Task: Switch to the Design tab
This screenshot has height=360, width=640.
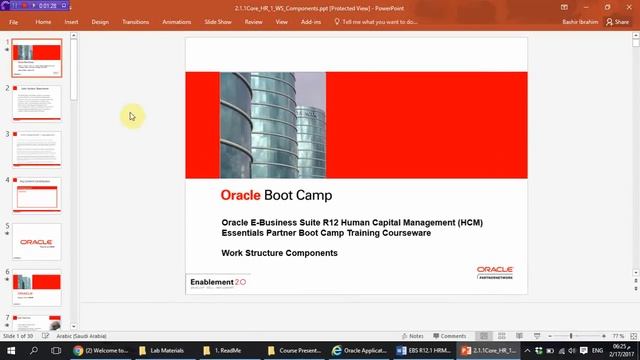Action: (x=100, y=22)
